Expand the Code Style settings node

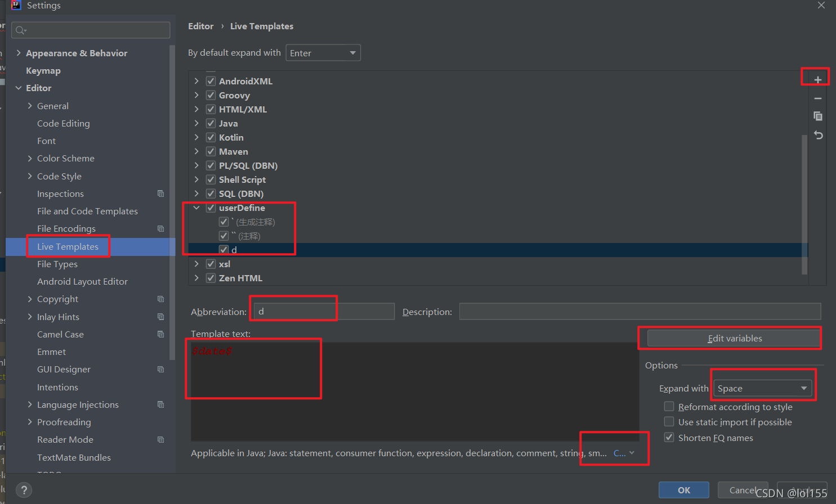tap(30, 176)
